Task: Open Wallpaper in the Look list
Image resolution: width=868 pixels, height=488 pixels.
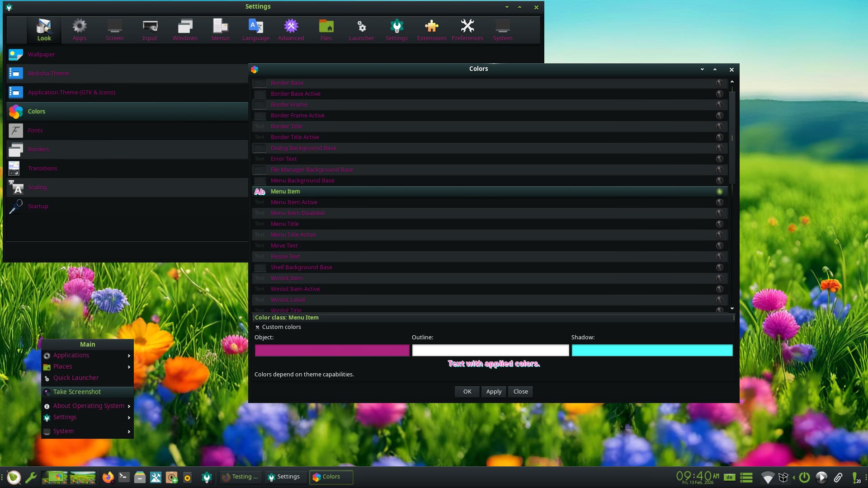Action: (x=41, y=54)
